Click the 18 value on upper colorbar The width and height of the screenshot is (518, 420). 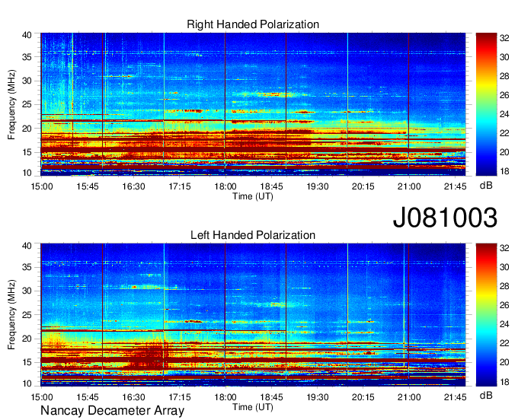[504, 171]
